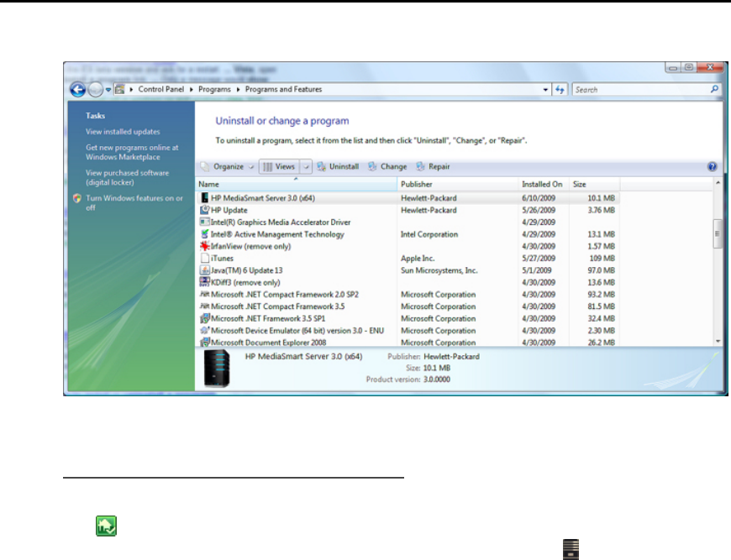Select Microsoft .NET Framework 3.5 SP1 icon

pyautogui.click(x=204, y=319)
